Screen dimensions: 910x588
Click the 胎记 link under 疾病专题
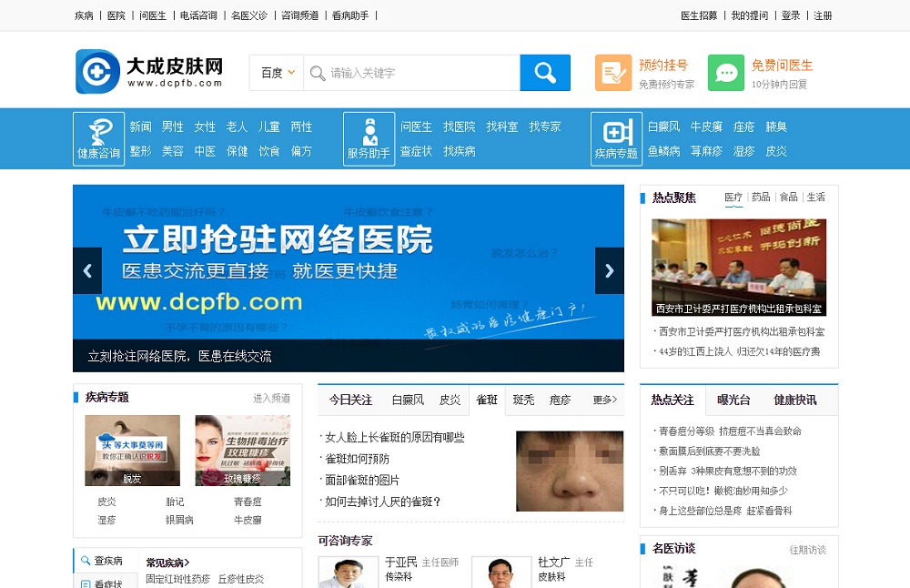175,502
